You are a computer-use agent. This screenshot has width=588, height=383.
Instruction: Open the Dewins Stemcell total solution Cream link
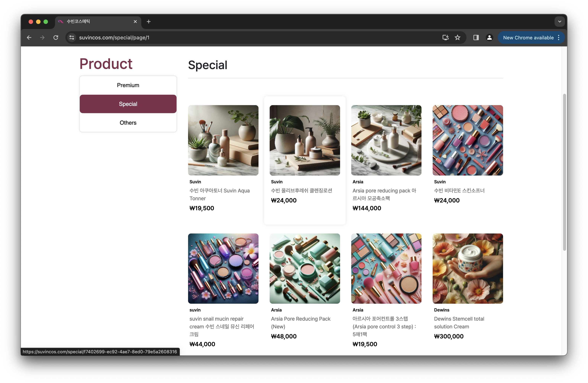pos(459,322)
